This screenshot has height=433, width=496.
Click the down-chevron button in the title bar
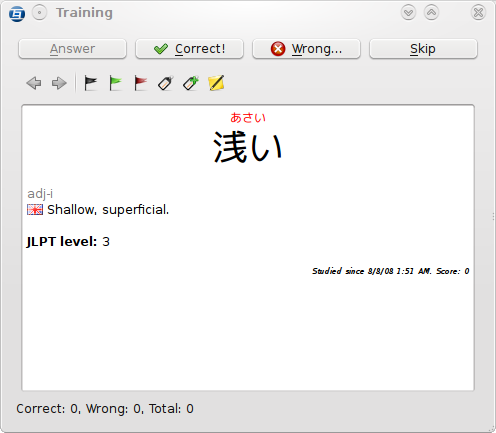(408, 13)
